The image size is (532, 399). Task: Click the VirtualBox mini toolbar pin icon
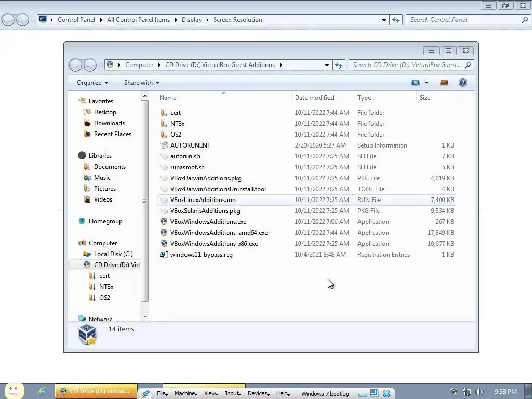[146, 394]
